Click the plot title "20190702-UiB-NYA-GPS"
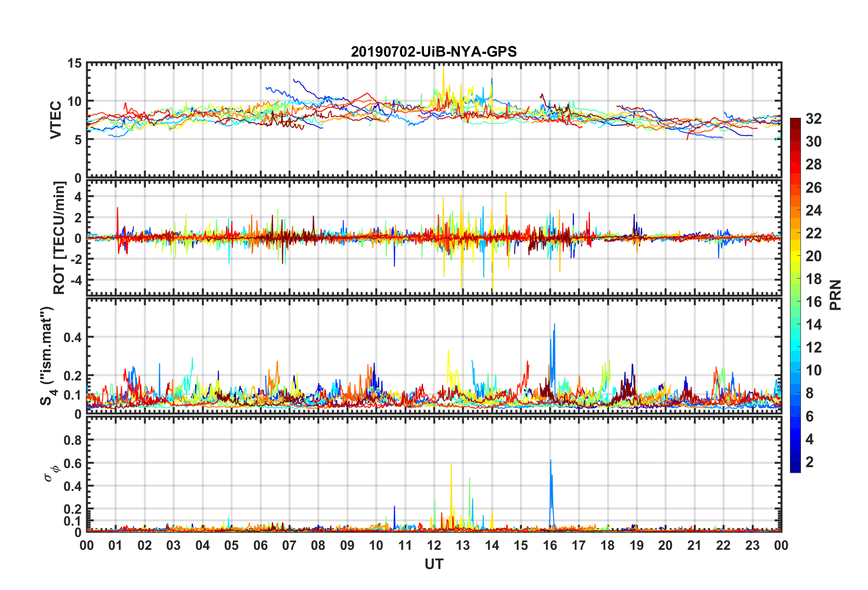This screenshot has height=590, width=868. point(434,52)
